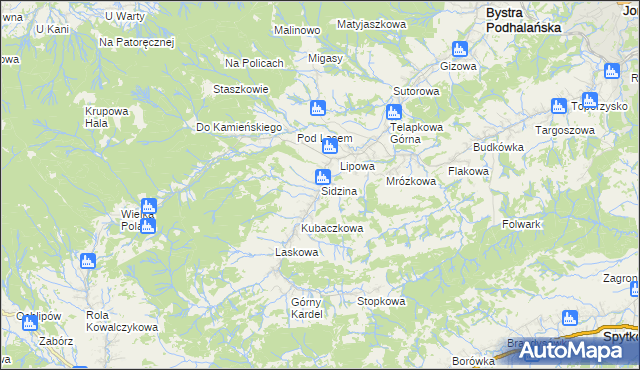Click the Telapkowa Górna label
This screenshot has height=370, width=640.
pos(416,133)
